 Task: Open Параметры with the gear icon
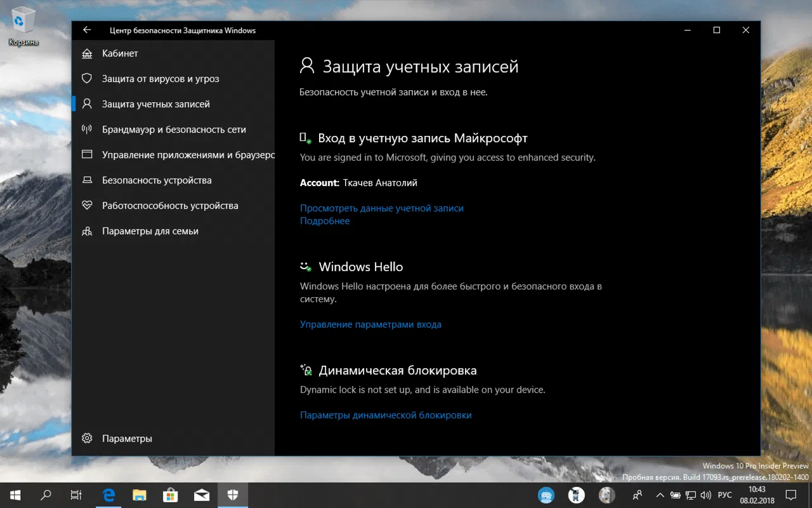click(x=173, y=438)
